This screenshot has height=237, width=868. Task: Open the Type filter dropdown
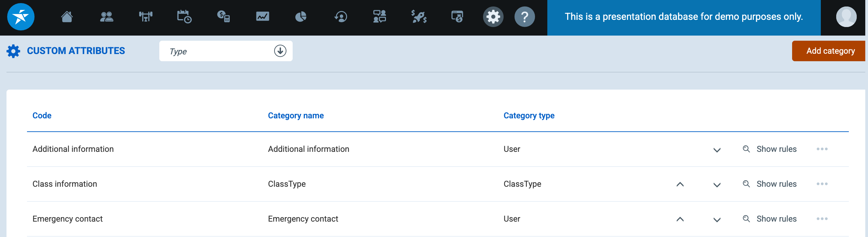(226, 51)
